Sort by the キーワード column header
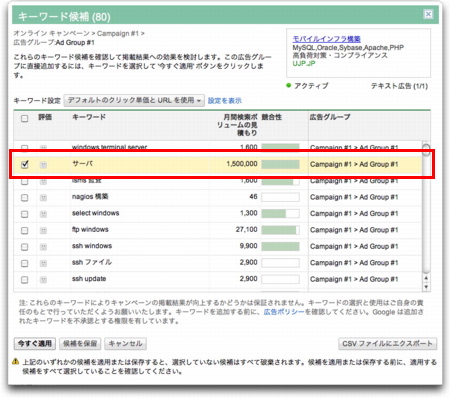Screen dimensions: 450x398 (89, 117)
